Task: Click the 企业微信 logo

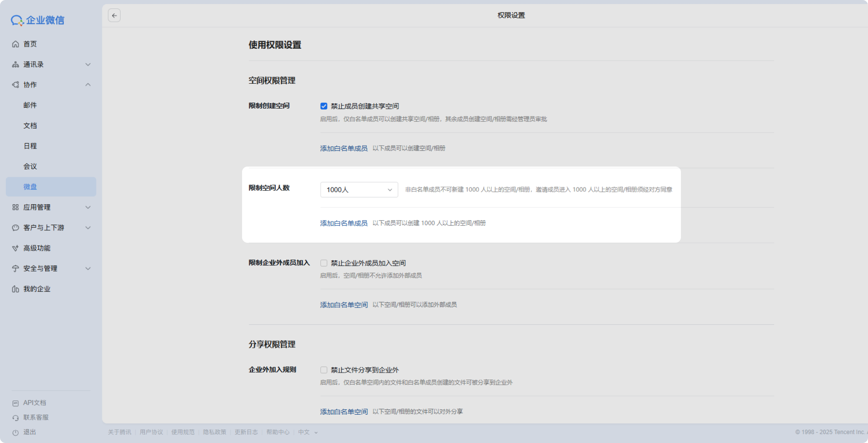Action: pyautogui.click(x=38, y=20)
